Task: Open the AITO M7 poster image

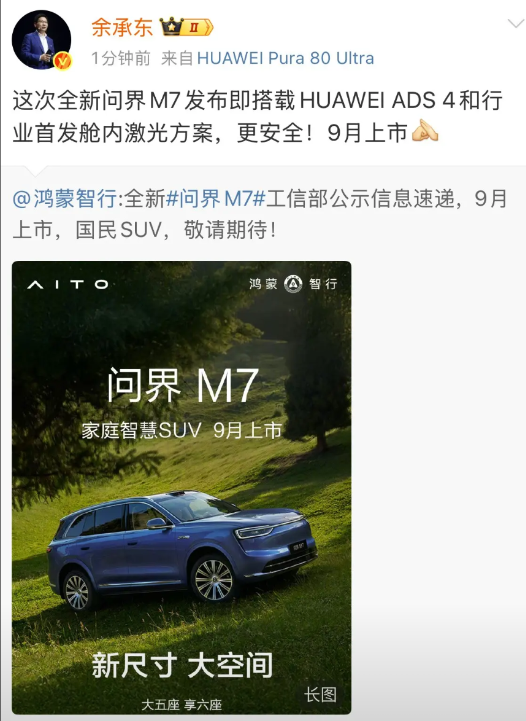Action: click(x=182, y=487)
